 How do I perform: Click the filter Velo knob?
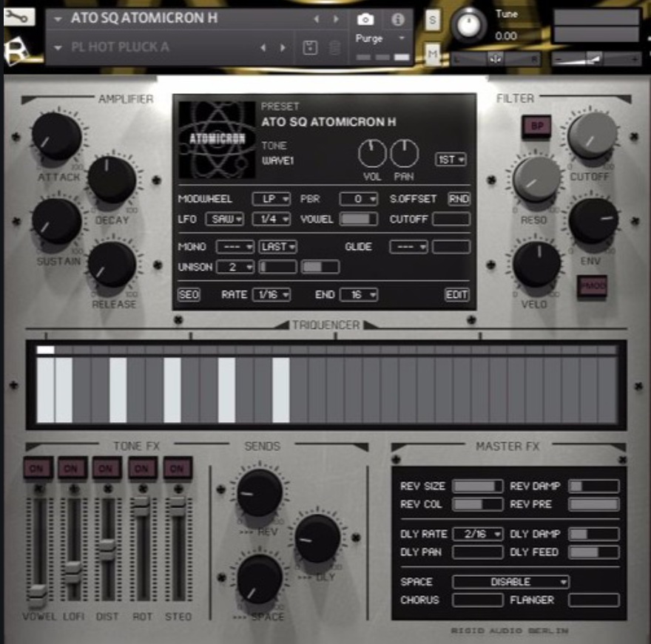tap(536, 264)
